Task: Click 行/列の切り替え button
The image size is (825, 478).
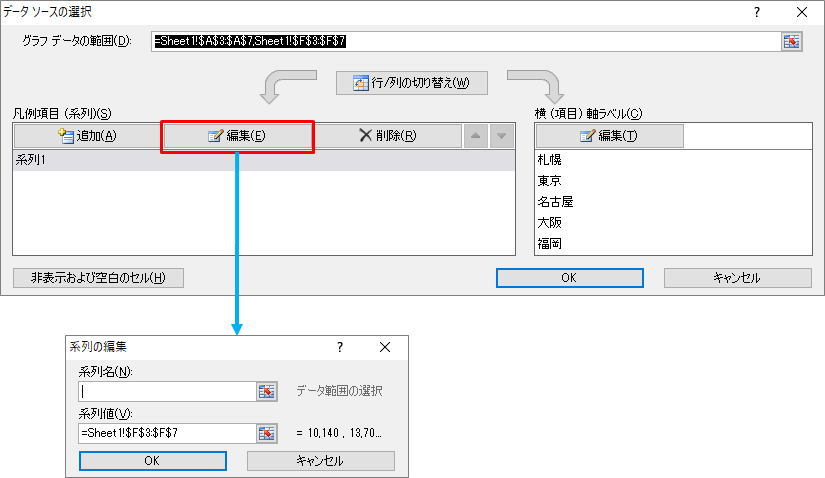Action: (411, 83)
